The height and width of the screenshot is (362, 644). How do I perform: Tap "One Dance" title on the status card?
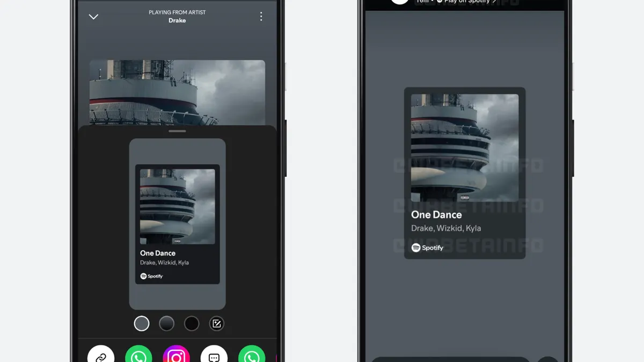click(436, 215)
